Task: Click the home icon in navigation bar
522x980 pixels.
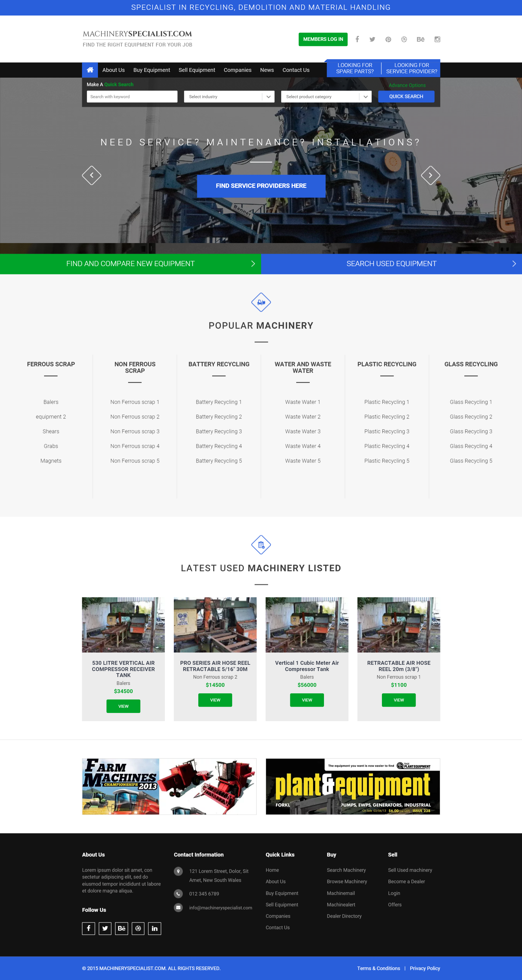Action: 90,70
